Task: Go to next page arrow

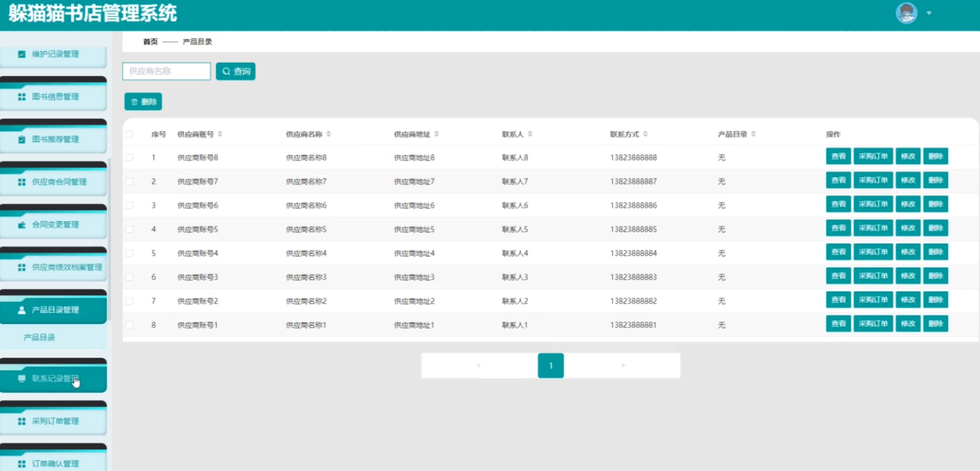Action: 623,365
